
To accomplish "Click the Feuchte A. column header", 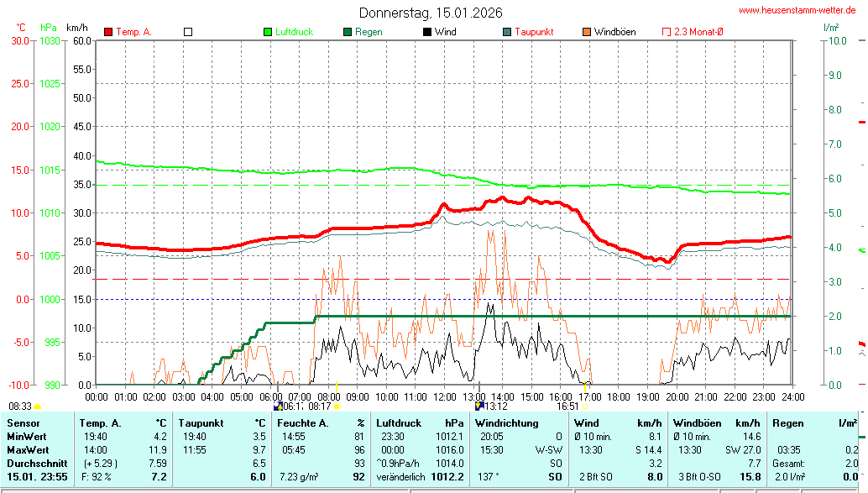I will [302, 423].
